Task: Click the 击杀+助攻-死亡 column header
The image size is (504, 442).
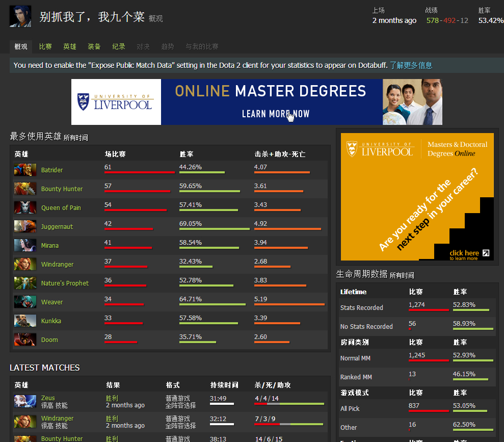Action: coord(280,154)
